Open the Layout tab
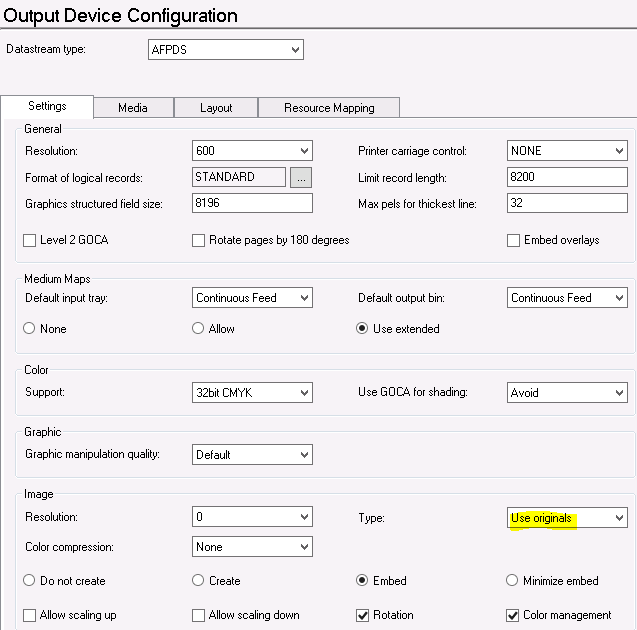Screen dimensions: 637x630 (216, 108)
